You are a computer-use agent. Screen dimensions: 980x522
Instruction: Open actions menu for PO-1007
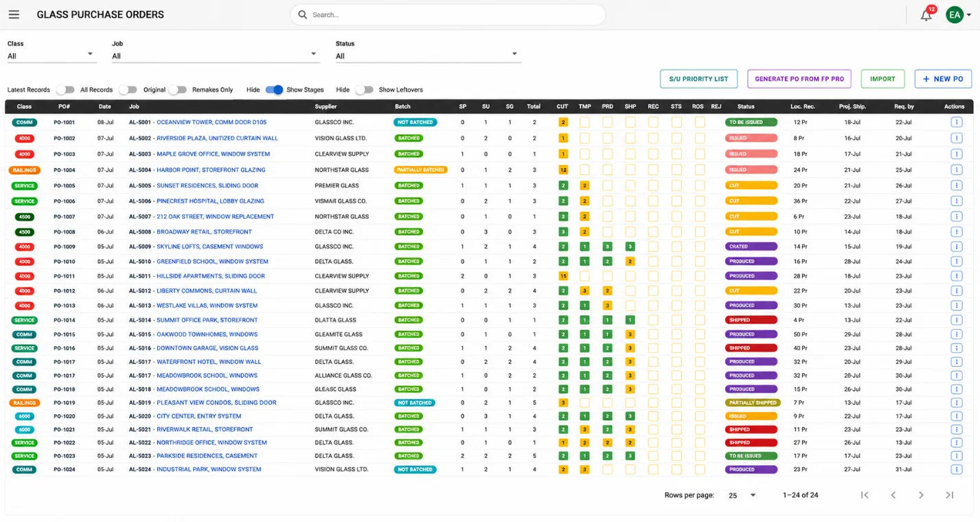956,216
